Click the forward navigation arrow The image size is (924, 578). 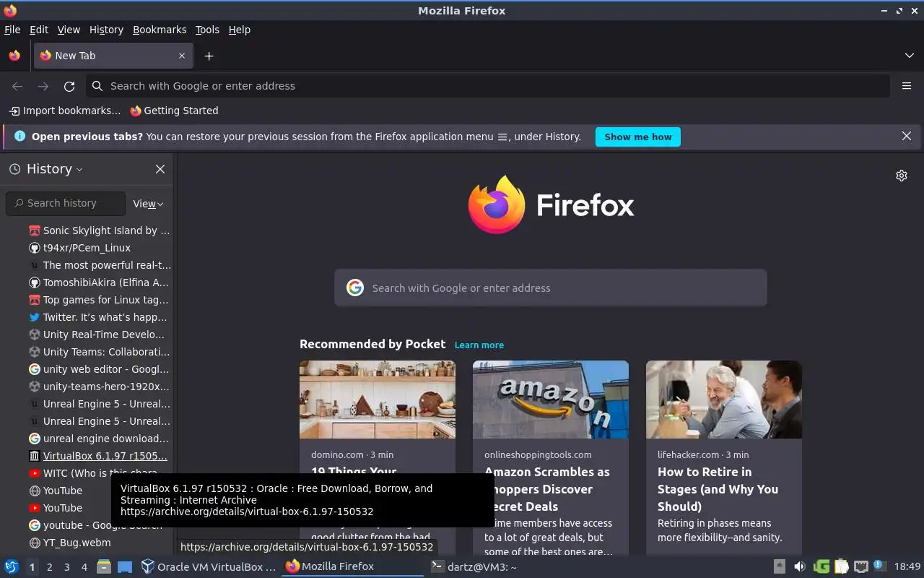coord(43,86)
